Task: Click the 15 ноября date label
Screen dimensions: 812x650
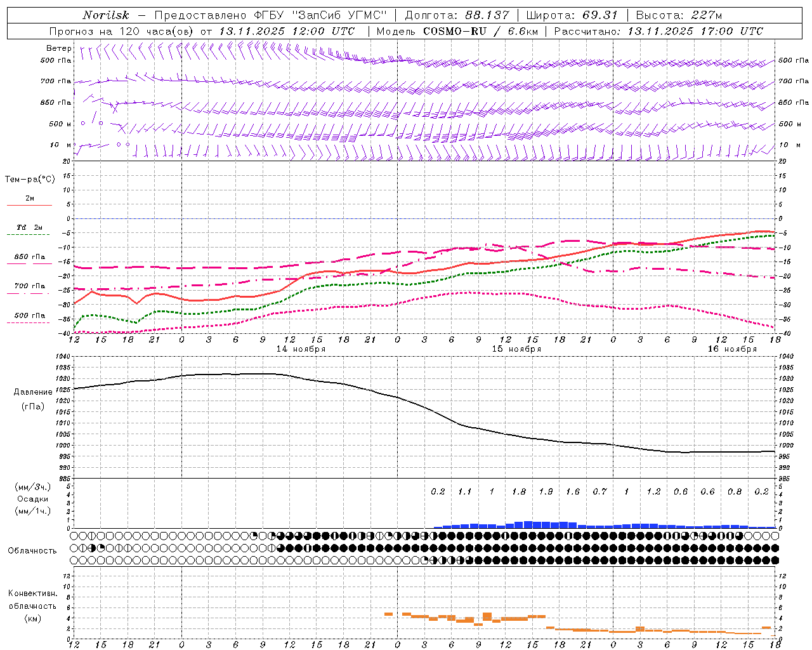Action: (516, 349)
